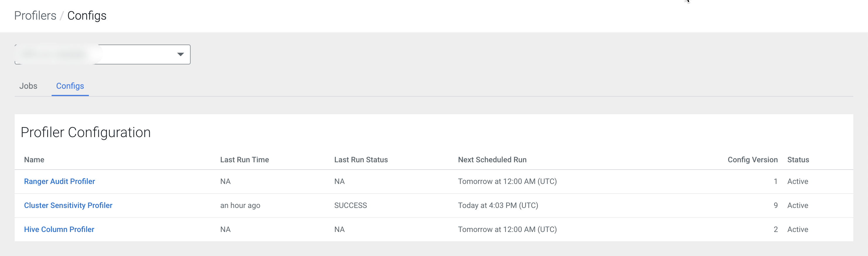Go to Profilers in the breadcrumb

pyautogui.click(x=35, y=16)
